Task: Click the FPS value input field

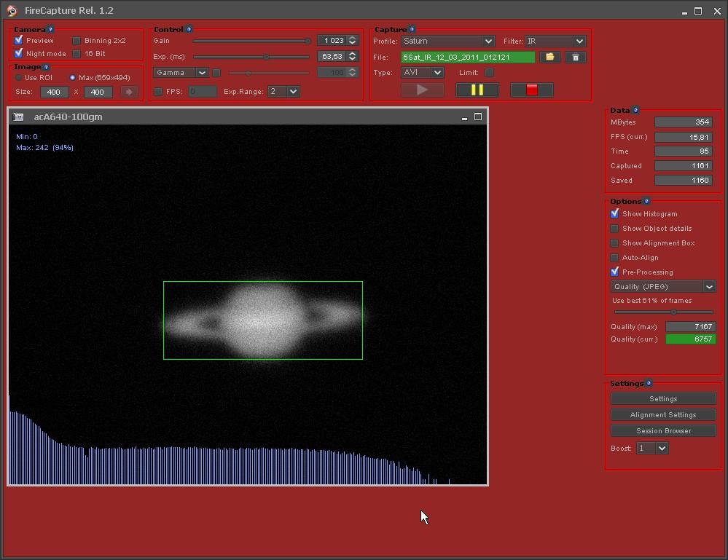Action: point(203,92)
